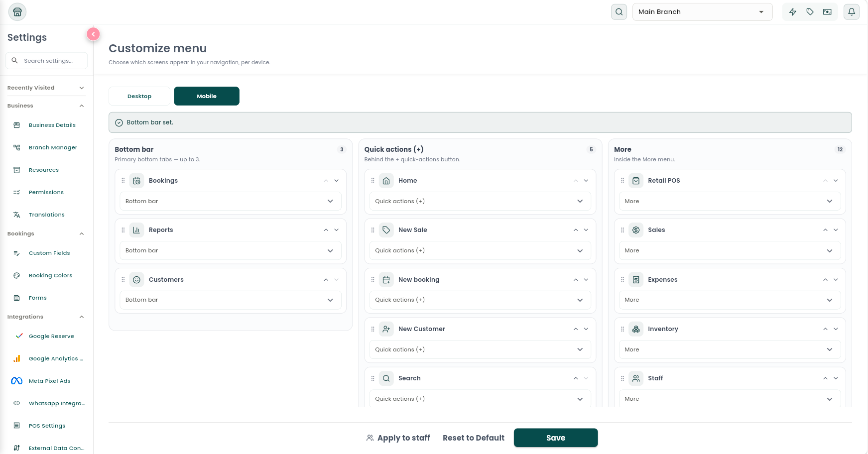Click the Save button
This screenshot has height=454, width=868.
(556, 438)
